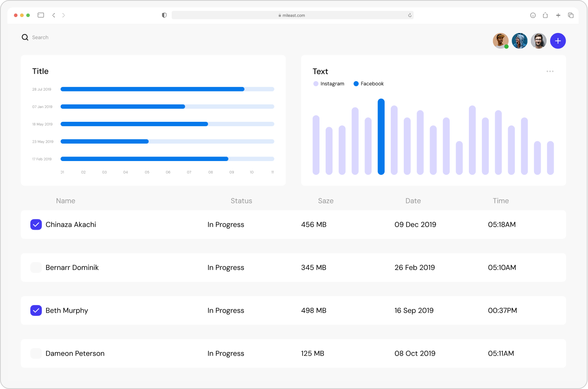This screenshot has width=588, height=389.
Task: Open the three-dot menu on the Text chart
Action: coord(550,71)
